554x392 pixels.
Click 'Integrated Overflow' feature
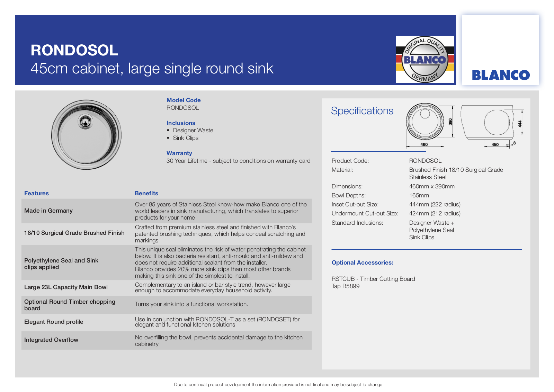[x=51, y=340]
